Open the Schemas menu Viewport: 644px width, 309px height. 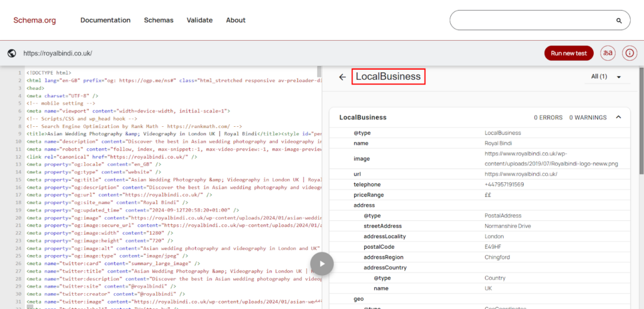click(x=158, y=20)
